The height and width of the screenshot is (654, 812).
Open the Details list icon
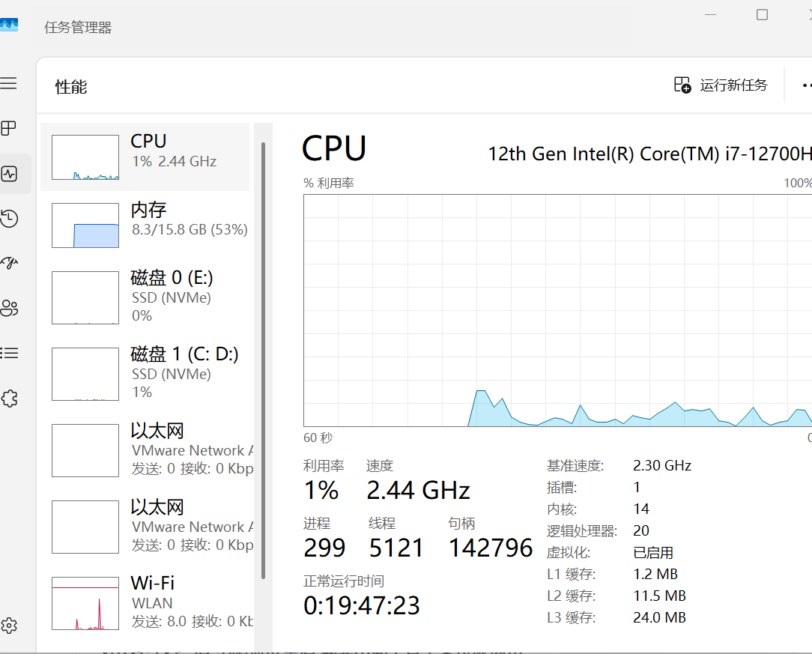[x=9, y=353]
